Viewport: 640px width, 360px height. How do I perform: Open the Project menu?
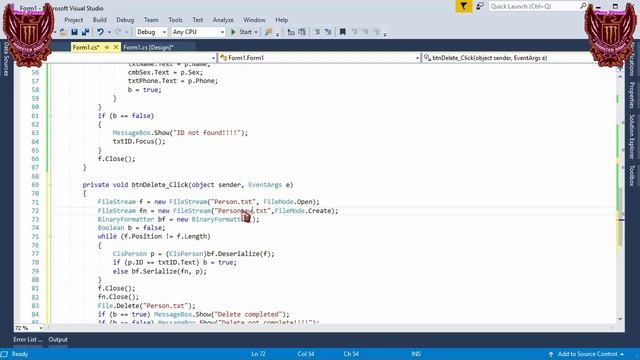73,20
